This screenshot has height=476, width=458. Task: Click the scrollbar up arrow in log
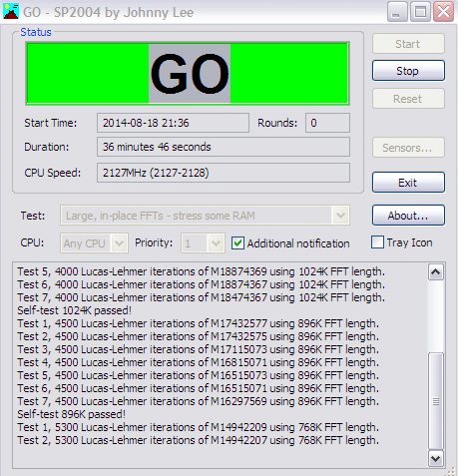pyautogui.click(x=435, y=272)
